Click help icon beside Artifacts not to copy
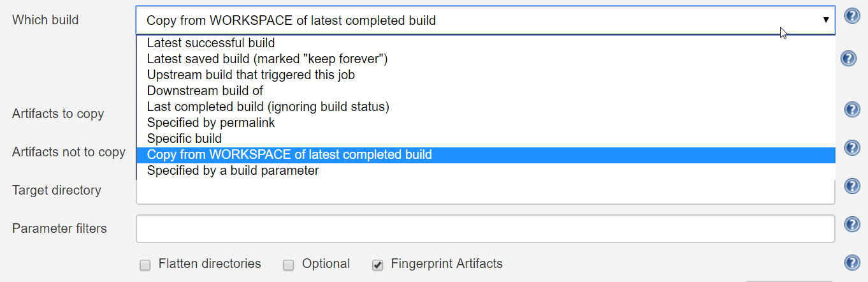This screenshot has width=868, height=282. point(852,148)
